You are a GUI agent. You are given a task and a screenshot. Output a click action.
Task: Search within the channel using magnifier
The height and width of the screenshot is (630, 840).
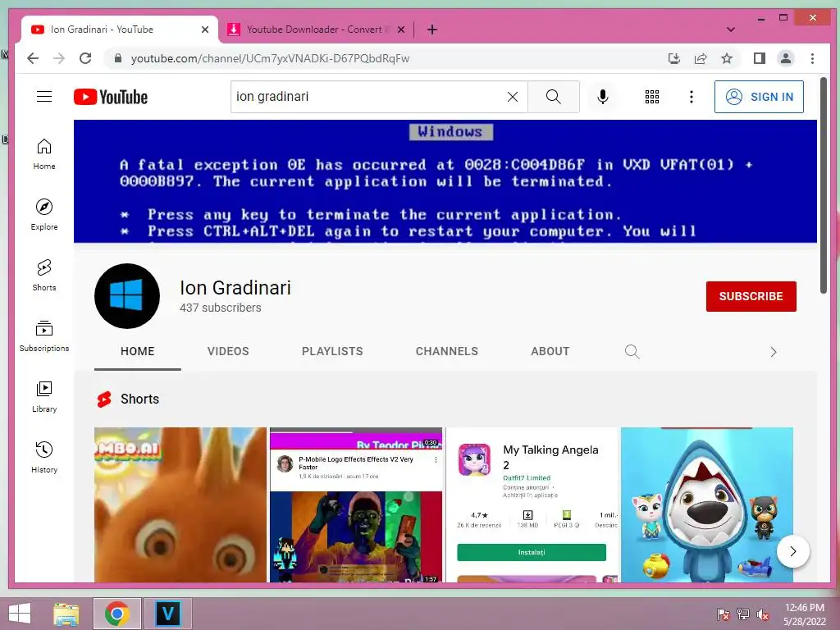click(x=632, y=351)
